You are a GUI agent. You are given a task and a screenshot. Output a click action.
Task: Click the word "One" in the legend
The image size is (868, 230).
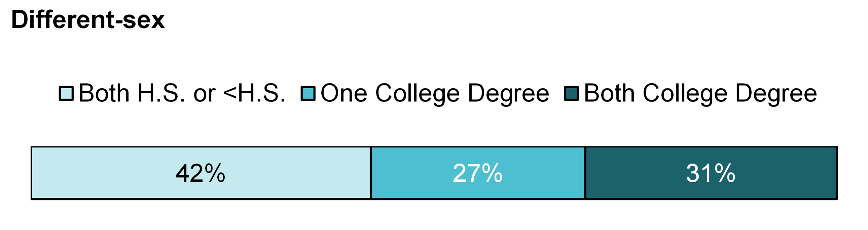point(344,93)
